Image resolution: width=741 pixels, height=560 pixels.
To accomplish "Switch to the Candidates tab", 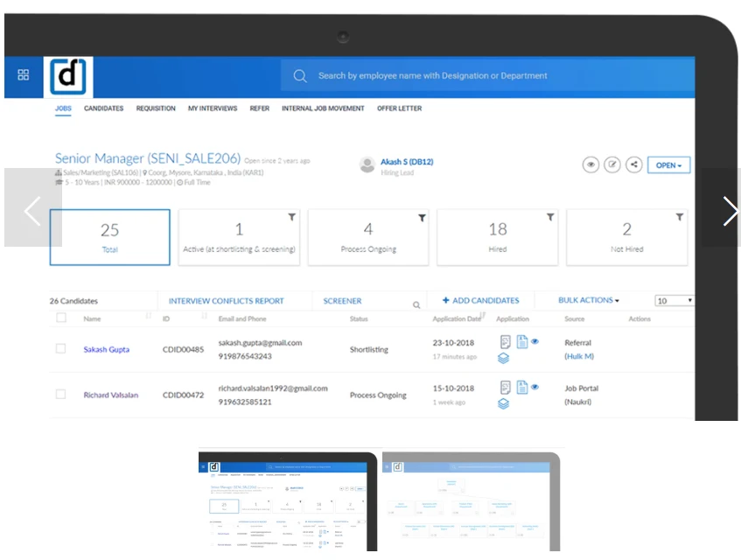I will point(103,108).
